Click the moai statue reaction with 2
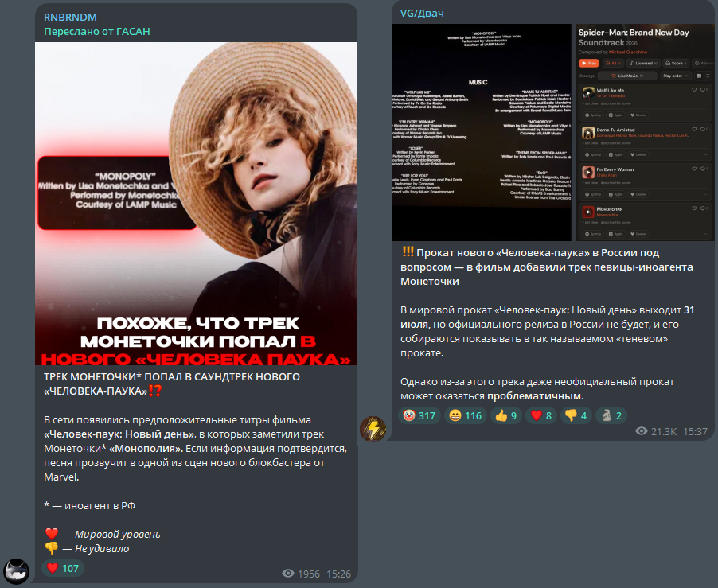The height and width of the screenshot is (588, 718). [x=611, y=415]
